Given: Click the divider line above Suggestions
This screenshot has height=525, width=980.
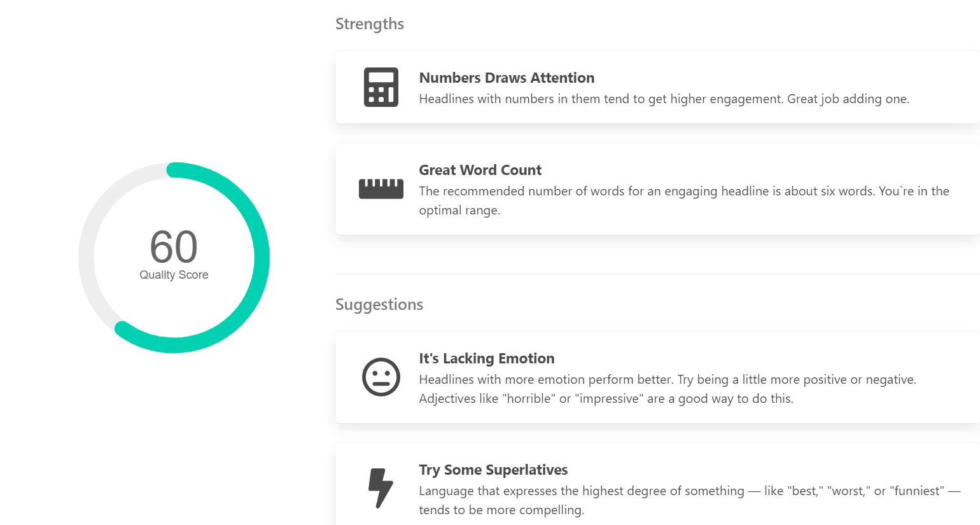Looking at the screenshot, I should click(x=655, y=274).
